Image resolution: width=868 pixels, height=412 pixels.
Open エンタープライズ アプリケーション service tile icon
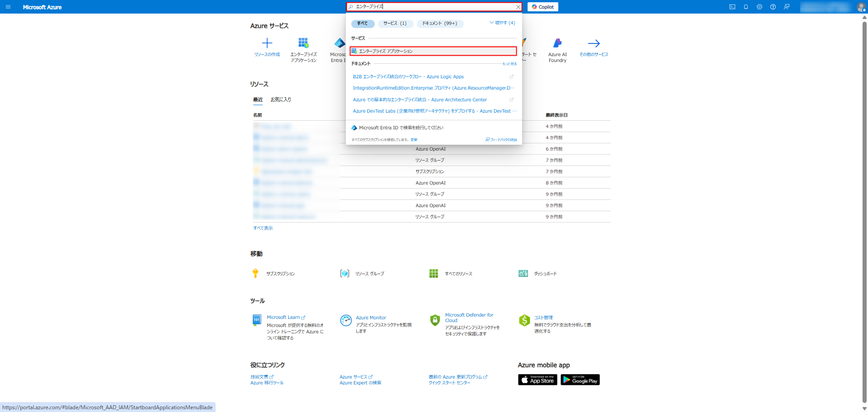303,43
